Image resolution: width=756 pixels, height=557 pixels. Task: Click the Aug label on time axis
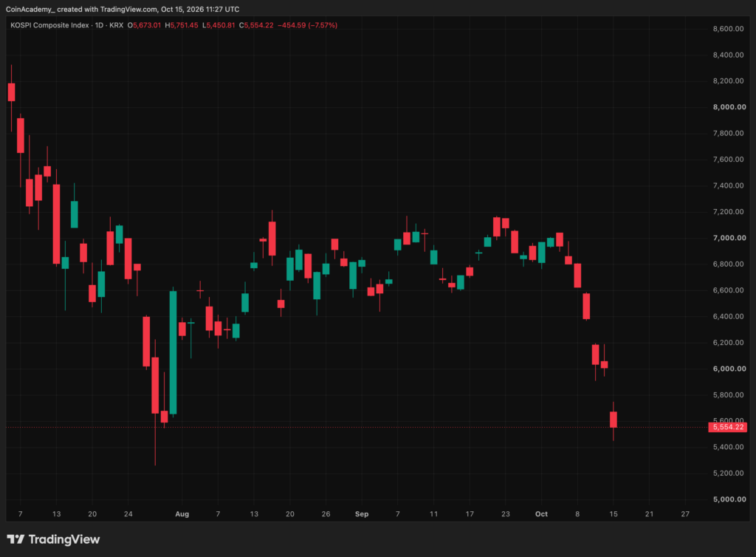coord(182,514)
